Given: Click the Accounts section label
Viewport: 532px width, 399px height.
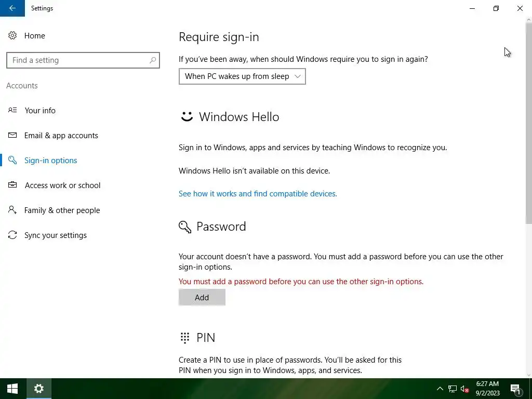Looking at the screenshot, I should point(22,86).
